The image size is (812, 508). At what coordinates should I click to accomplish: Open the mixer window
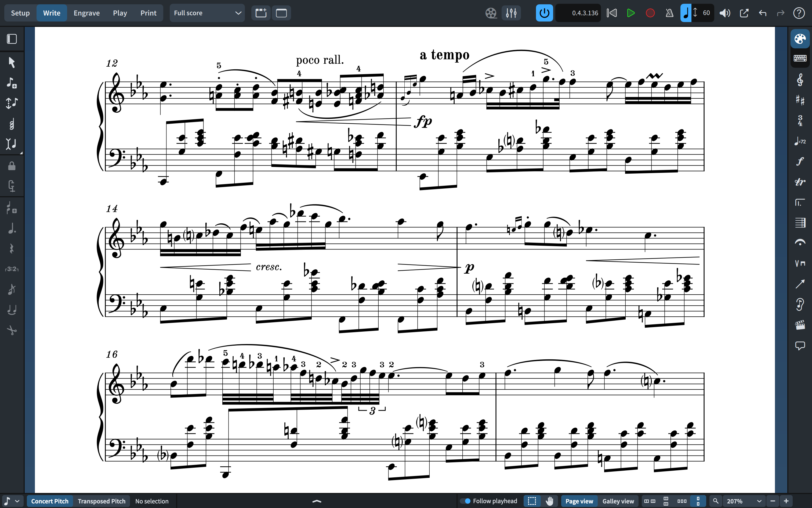[511, 13]
